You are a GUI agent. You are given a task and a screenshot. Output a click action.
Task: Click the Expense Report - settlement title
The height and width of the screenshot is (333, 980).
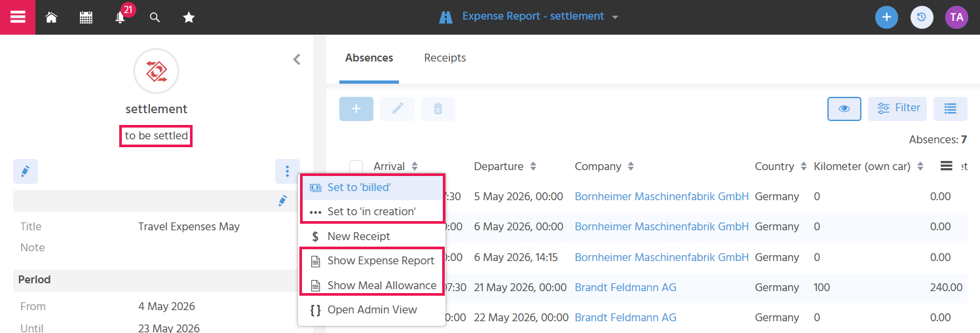pos(533,16)
